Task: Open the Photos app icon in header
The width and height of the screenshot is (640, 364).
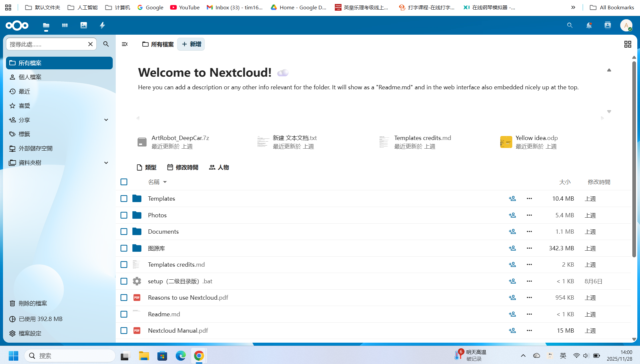Action: pyautogui.click(x=84, y=25)
